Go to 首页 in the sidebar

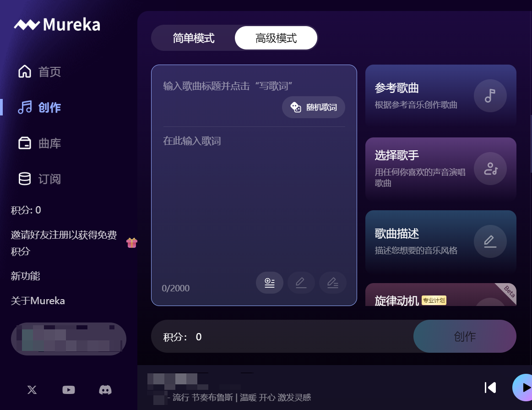point(39,71)
